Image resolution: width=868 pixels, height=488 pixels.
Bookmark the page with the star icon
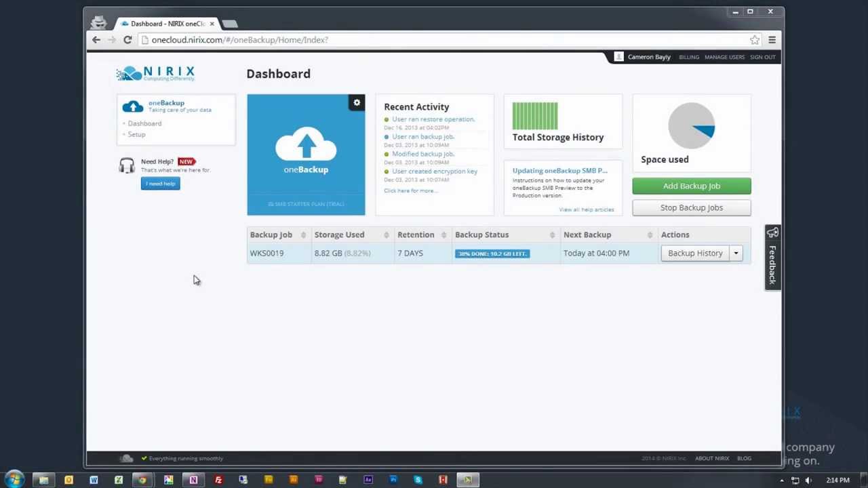click(755, 40)
